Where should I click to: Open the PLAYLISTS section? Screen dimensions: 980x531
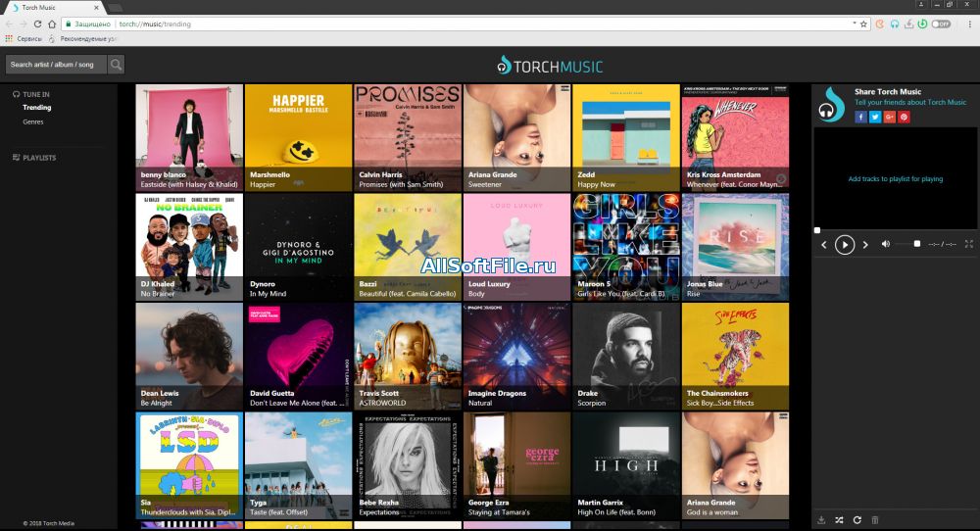click(x=34, y=158)
